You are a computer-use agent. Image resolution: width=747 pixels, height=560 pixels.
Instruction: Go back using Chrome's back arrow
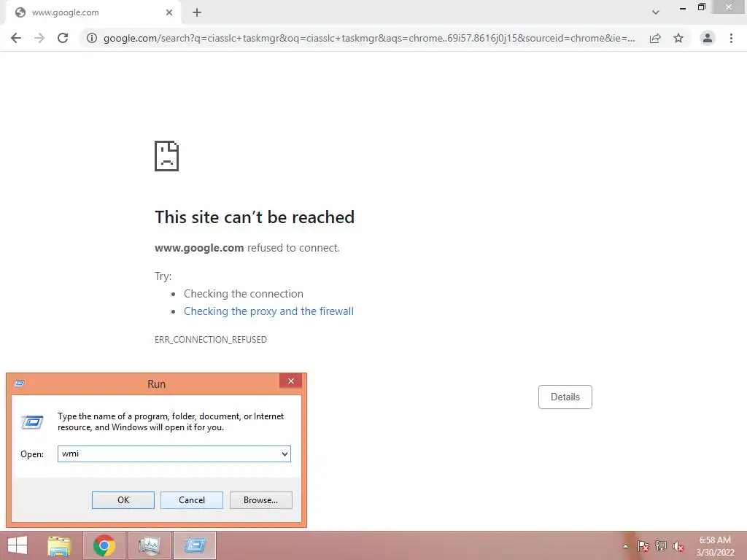coord(16,38)
